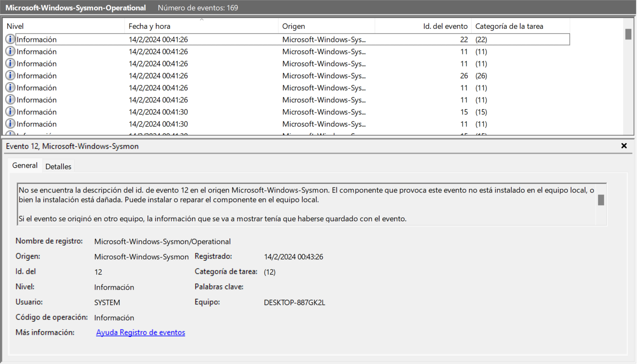Click the Origen value Microsoft-Windows-Sysmon in details
This screenshot has height=364, width=637.
(x=141, y=257)
